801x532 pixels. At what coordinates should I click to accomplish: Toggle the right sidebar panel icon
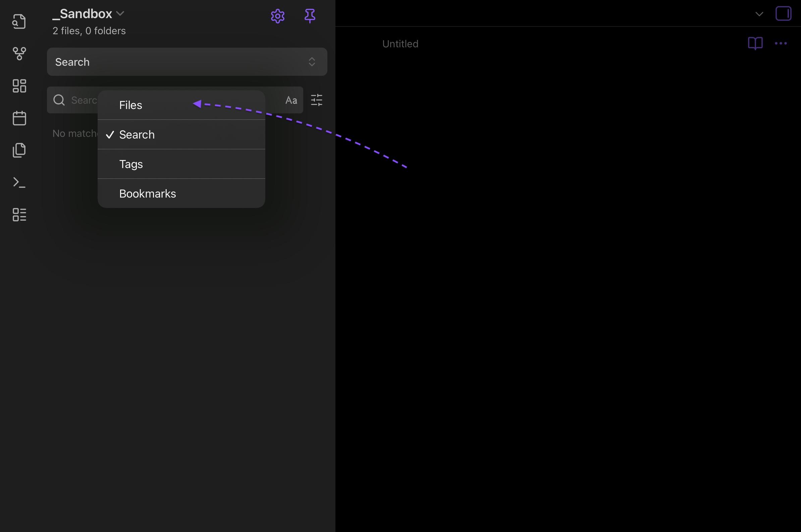click(x=783, y=13)
